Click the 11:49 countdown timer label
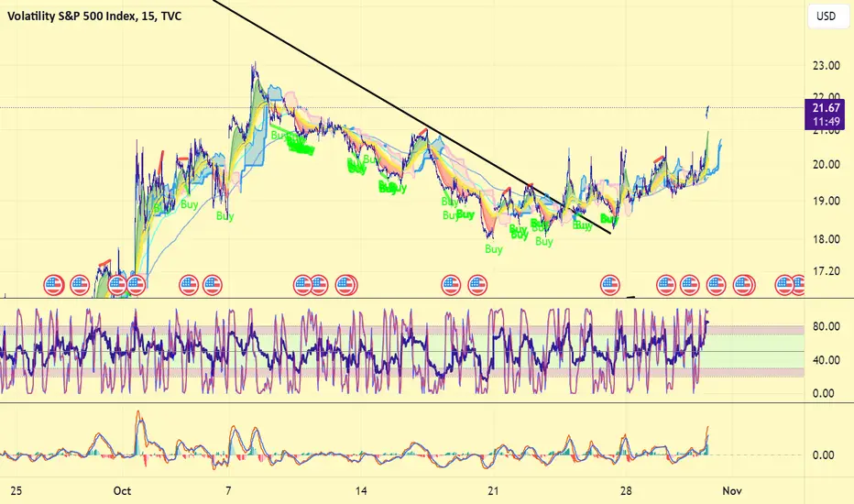 pos(826,122)
